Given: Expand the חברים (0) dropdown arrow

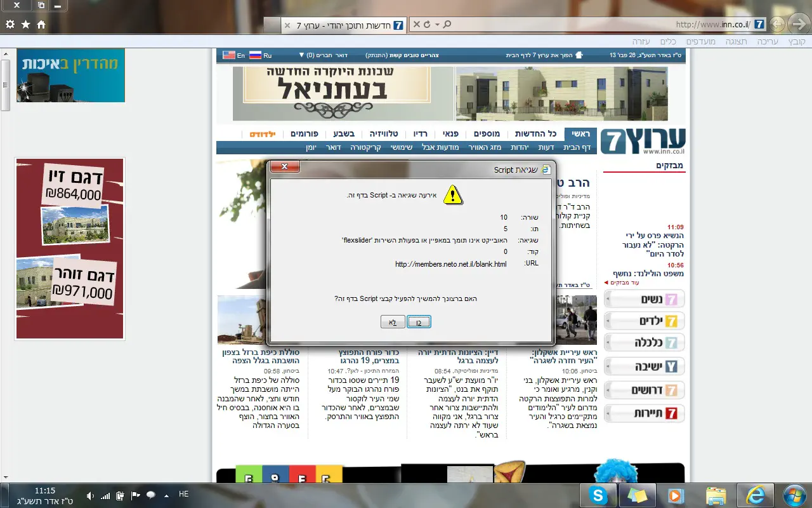Looking at the screenshot, I should [x=302, y=55].
